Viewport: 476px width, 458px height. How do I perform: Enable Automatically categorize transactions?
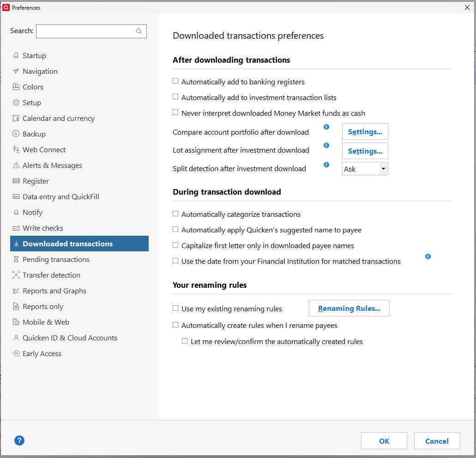(175, 214)
